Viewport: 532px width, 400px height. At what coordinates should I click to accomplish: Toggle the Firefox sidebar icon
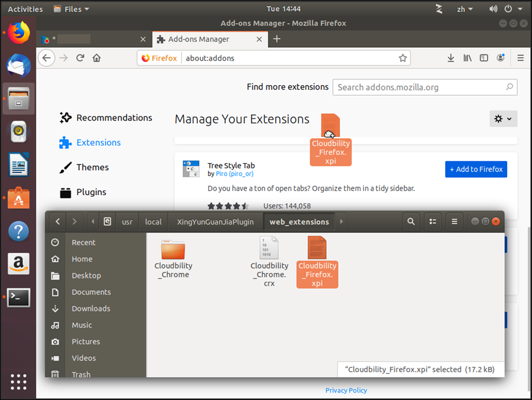484,58
